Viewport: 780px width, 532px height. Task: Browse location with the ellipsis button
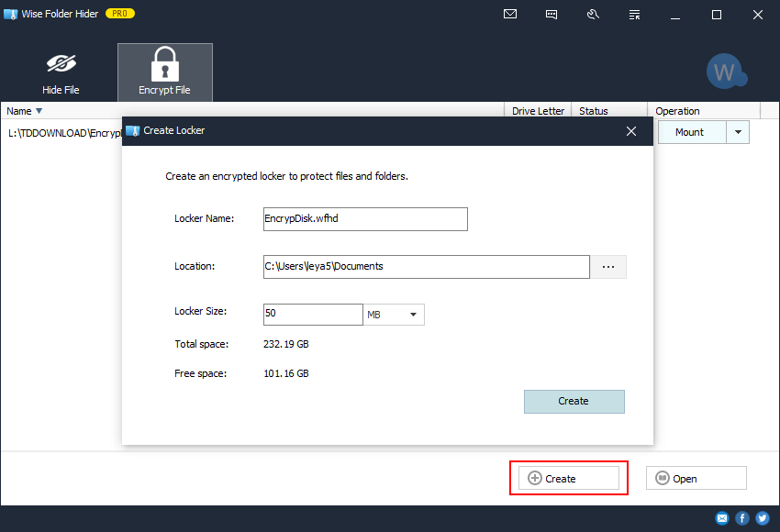(x=608, y=267)
